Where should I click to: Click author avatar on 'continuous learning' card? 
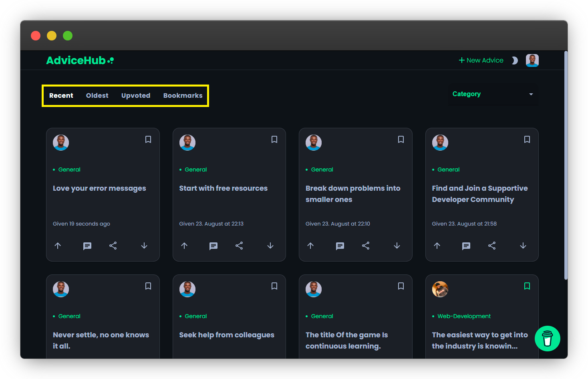(x=314, y=289)
